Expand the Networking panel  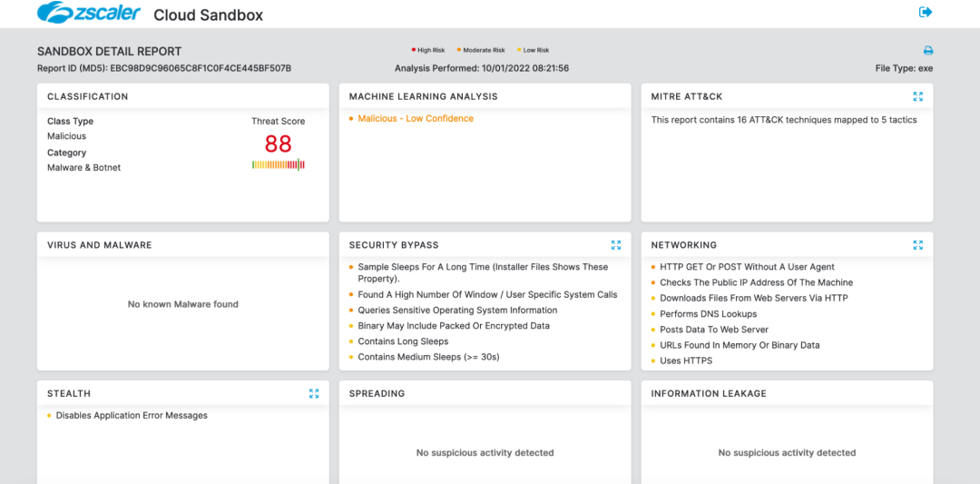tap(917, 245)
